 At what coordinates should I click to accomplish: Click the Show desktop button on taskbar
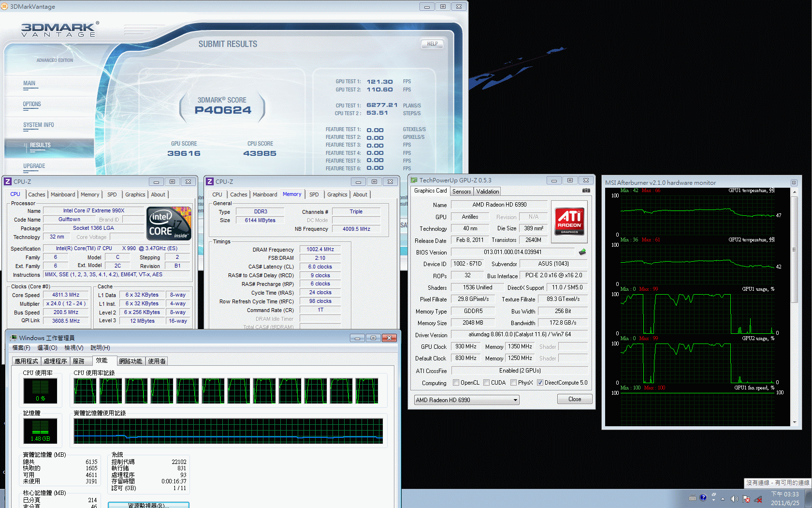coord(808,498)
